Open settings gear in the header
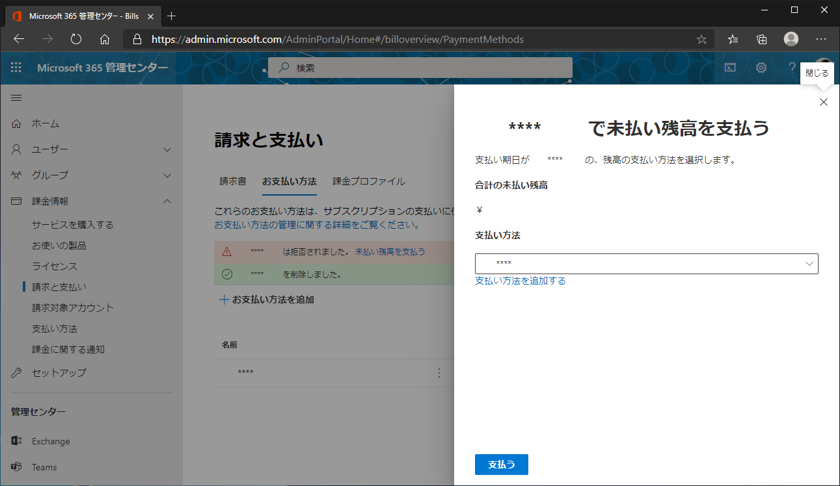840x486 pixels. click(761, 68)
